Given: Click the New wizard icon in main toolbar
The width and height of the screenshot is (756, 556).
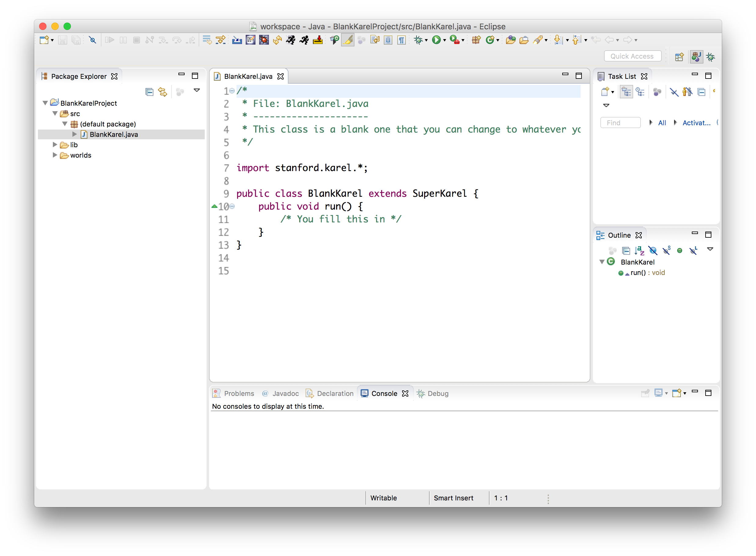Looking at the screenshot, I should (44, 40).
